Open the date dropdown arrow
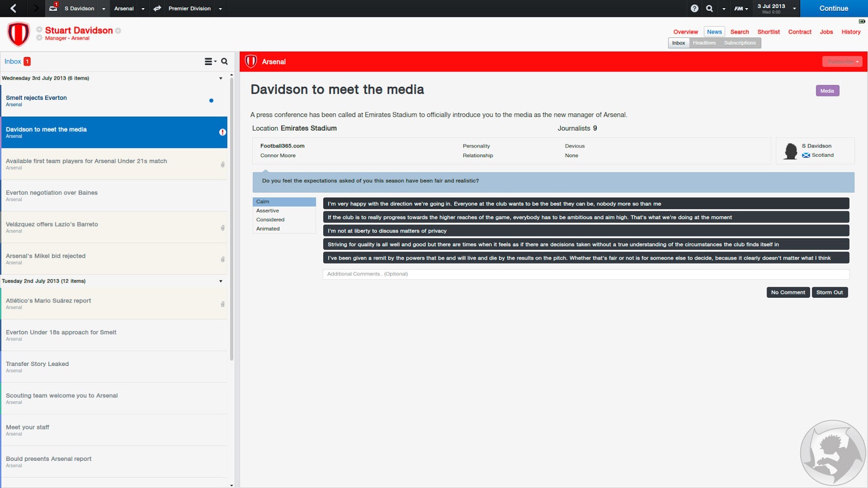The height and width of the screenshot is (488, 868). pyautogui.click(x=794, y=9)
